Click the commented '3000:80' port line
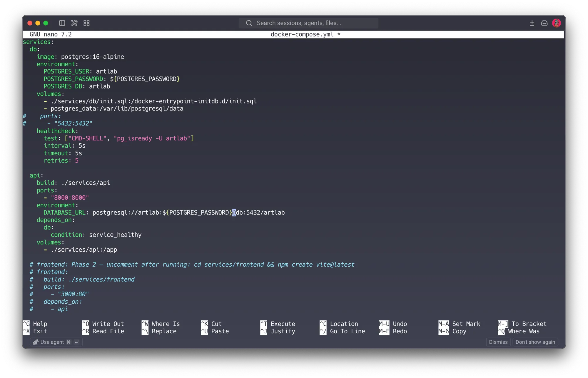 coord(59,294)
